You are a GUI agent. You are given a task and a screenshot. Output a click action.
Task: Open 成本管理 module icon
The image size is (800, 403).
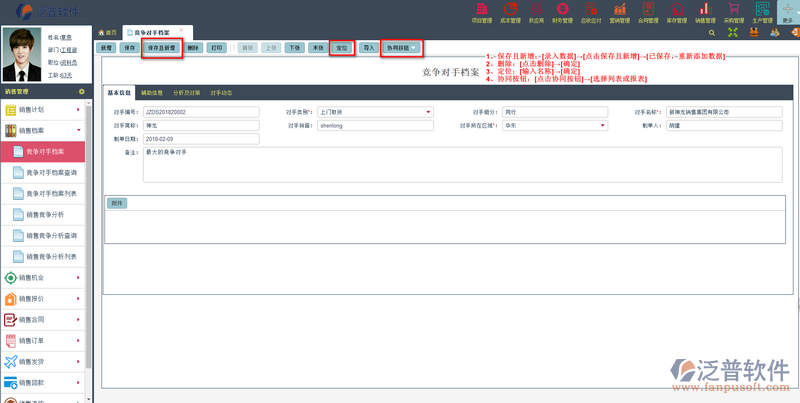pyautogui.click(x=510, y=9)
